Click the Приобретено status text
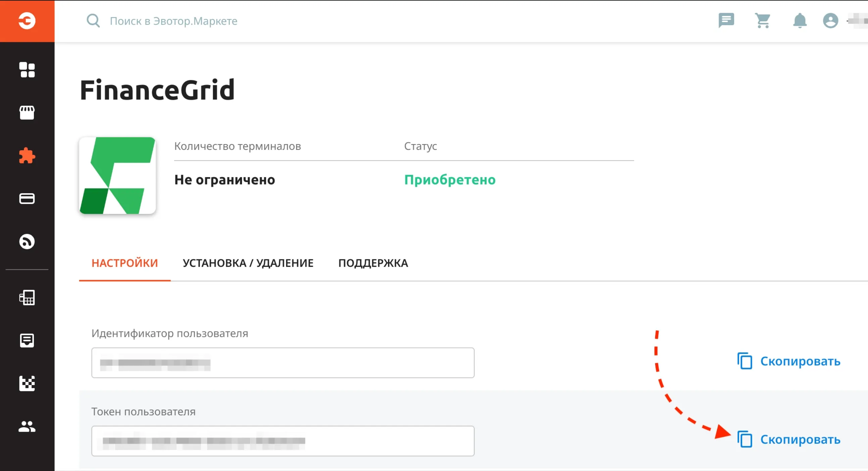Screen dimensions: 868x471 450,180
